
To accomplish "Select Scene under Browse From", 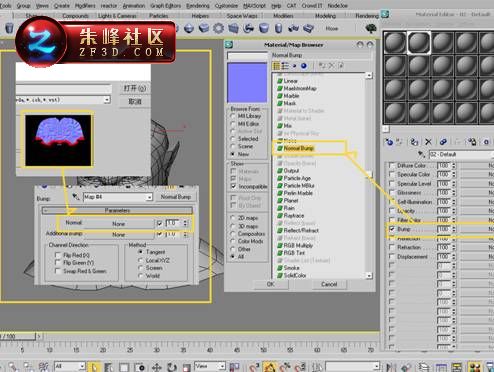I will point(233,146).
